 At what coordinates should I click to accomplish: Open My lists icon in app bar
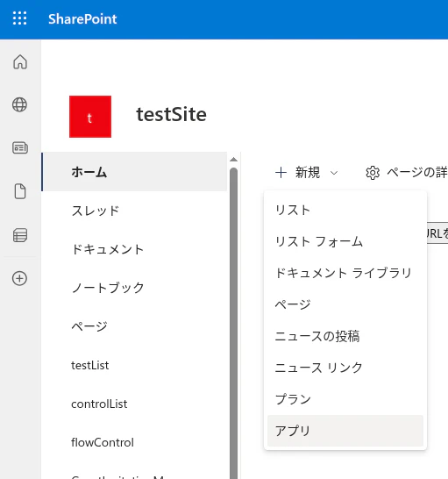(x=20, y=235)
